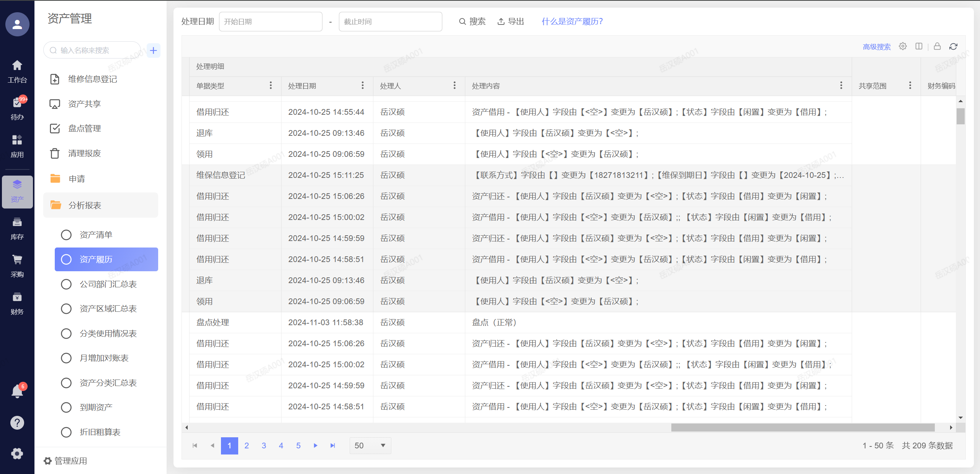980x474 pixels.
Task: Click the 导出 export button
Action: pos(510,21)
